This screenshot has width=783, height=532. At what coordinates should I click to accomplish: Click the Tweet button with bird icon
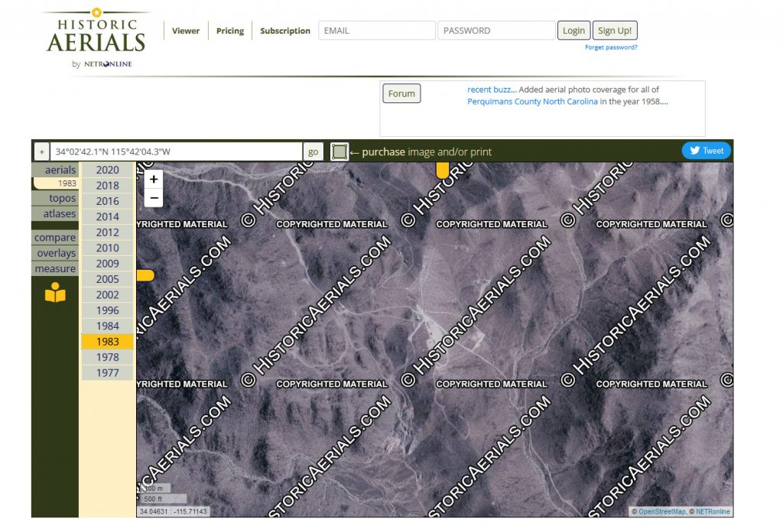tap(707, 151)
